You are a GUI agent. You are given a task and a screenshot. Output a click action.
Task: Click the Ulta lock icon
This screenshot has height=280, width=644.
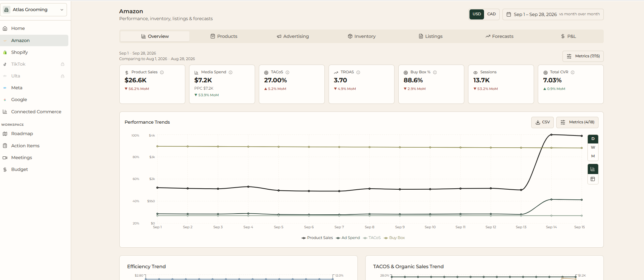(62, 76)
